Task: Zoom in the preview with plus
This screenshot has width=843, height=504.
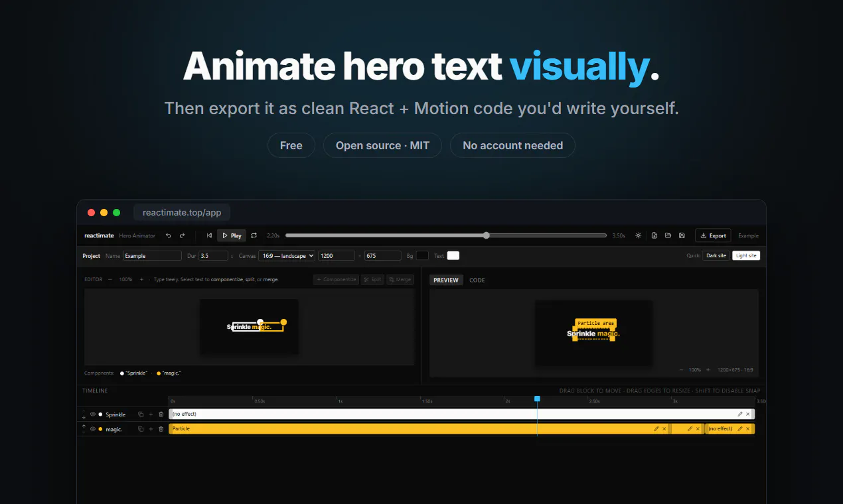Action: click(x=708, y=370)
